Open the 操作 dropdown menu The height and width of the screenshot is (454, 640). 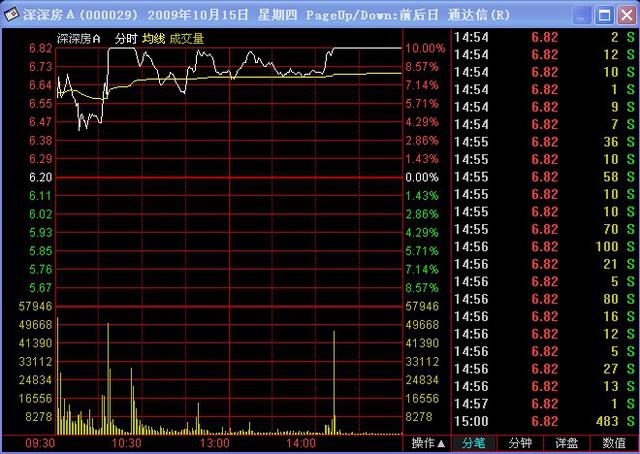click(427, 443)
